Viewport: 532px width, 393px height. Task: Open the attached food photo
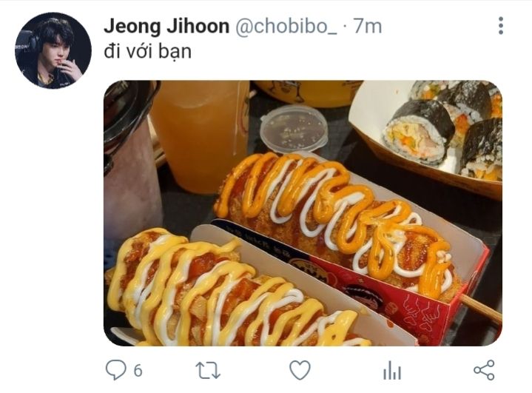click(303, 213)
